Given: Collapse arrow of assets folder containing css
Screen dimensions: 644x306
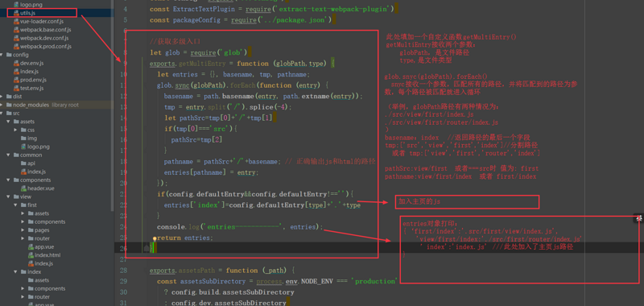Looking at the screenshot, I should (x=9, y=122).
